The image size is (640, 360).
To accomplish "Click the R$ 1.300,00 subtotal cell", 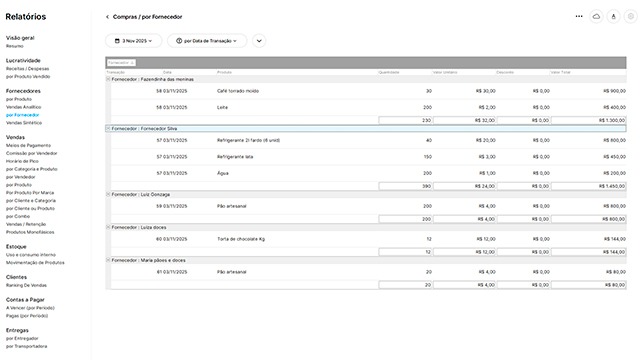I will pyautogui.click(x=589, y=120).
